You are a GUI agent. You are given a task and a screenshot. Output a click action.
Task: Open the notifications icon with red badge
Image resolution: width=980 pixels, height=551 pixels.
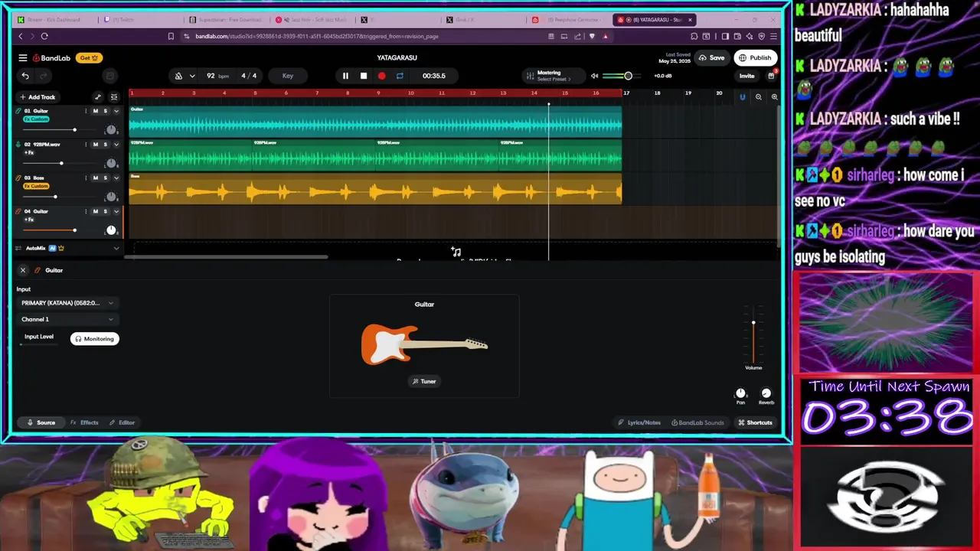tap(771, 75)
